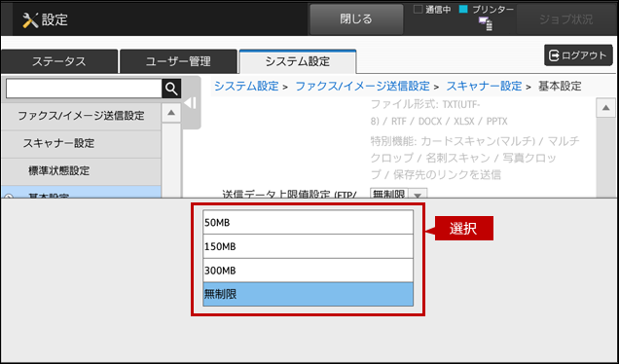Collapse the sidebar with the arrow handle
This screenshot has width=619, height=364.
191,103
